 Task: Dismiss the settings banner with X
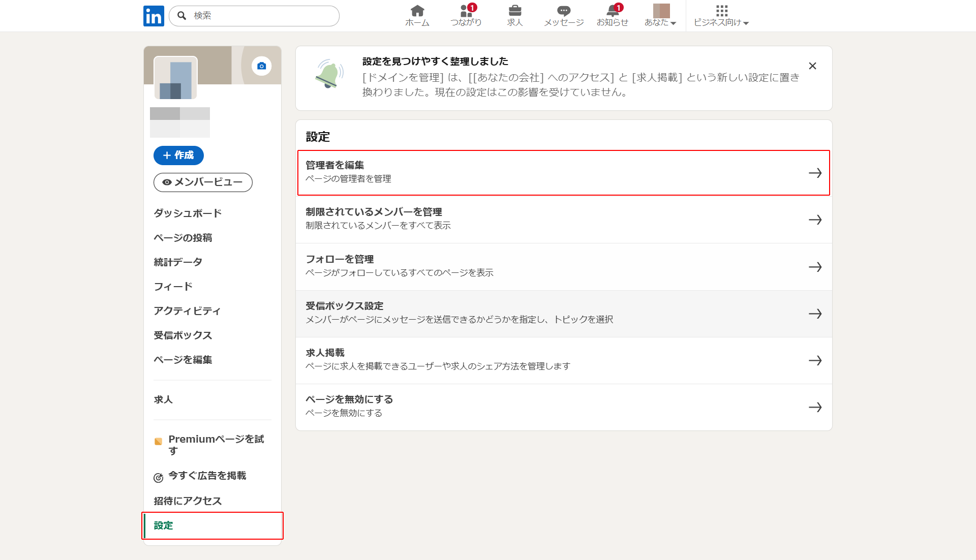[x=812, y=66]
